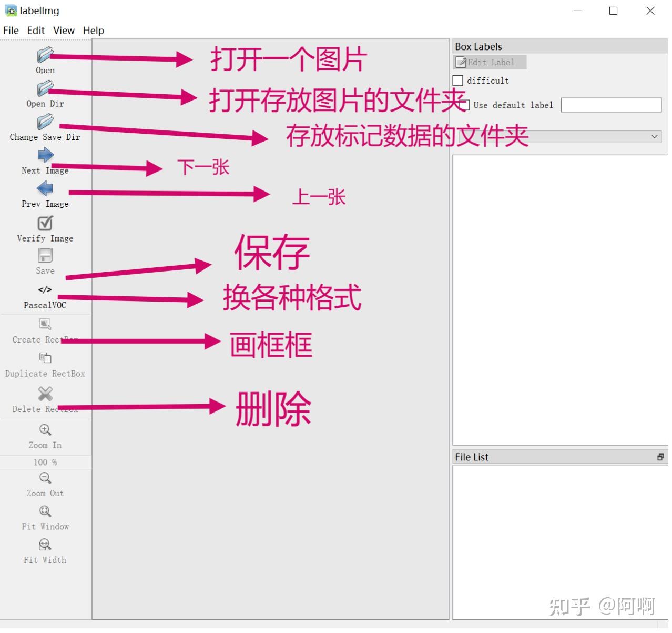
Task: Undock the File List panel
Action: click(660, 457)
